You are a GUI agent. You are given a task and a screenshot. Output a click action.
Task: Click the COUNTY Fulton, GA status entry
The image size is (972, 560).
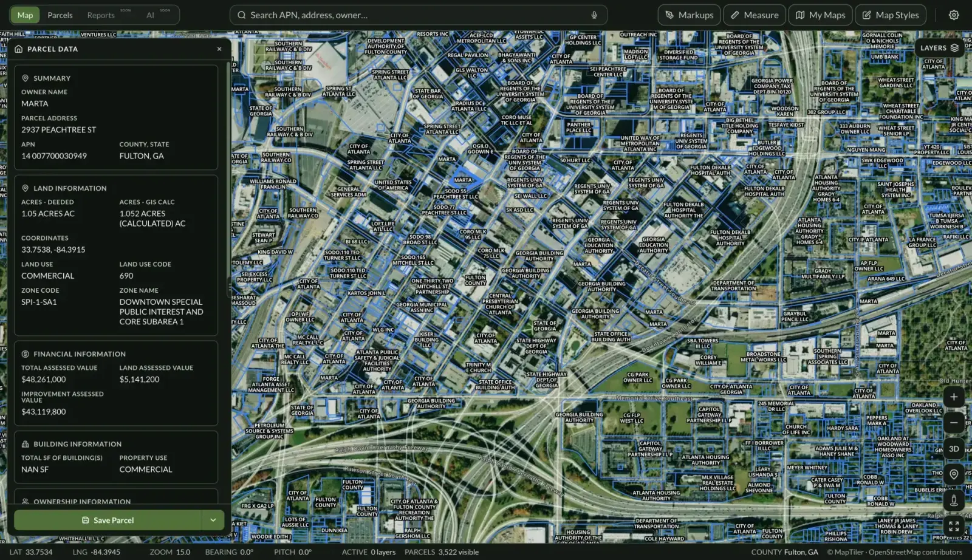coord(784,552)
